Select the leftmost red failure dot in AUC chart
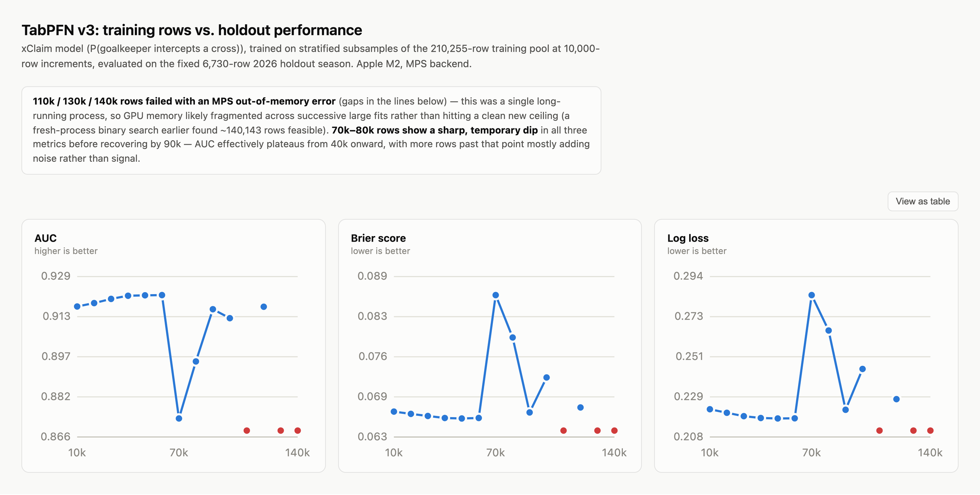The image size is (980, 495). click(247, 430)
